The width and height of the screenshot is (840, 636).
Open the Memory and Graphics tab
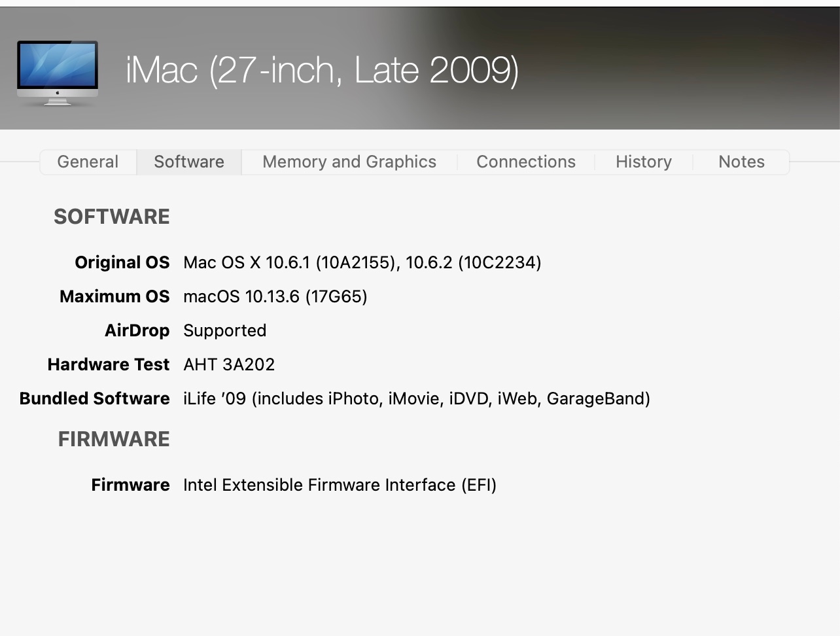point(349,162)
